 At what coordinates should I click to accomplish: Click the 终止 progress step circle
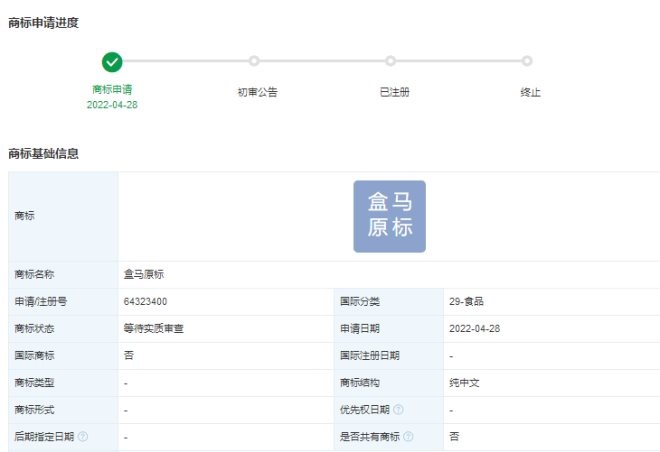pos(527,61)
